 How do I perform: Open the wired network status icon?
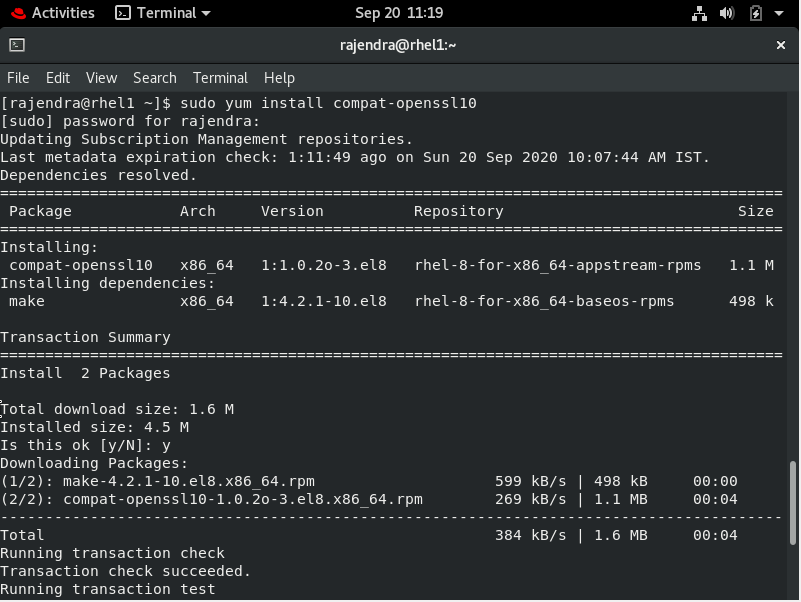point(699,13)
